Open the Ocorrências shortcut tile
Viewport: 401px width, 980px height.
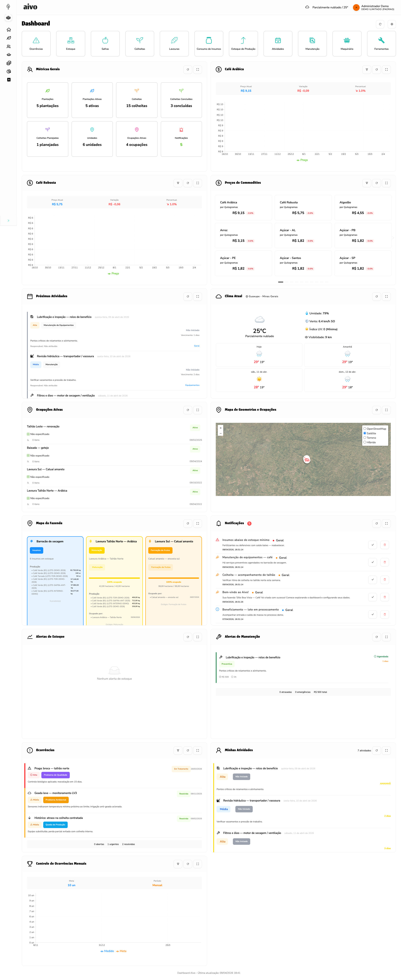[x=36, y=44]
